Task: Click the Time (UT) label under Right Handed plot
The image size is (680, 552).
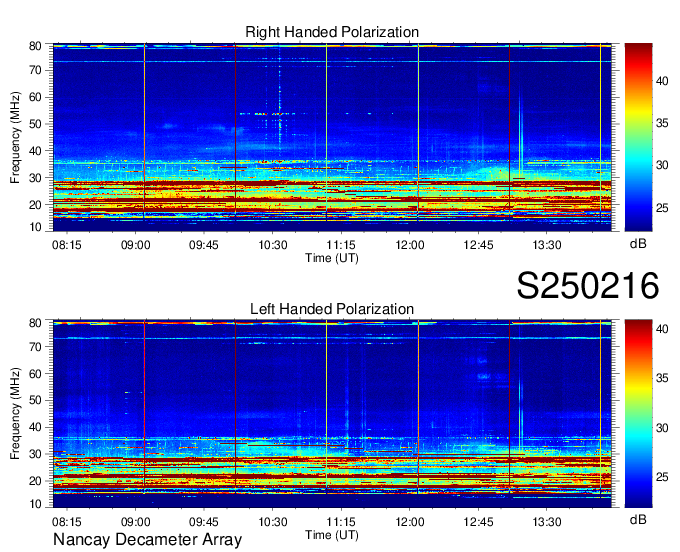Action: (x=332, y=258)
